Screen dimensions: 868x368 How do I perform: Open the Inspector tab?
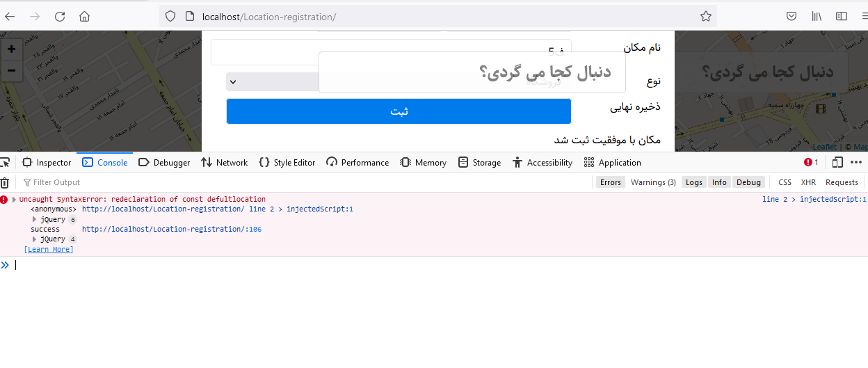pyautogui.click(x=47, y=162)
